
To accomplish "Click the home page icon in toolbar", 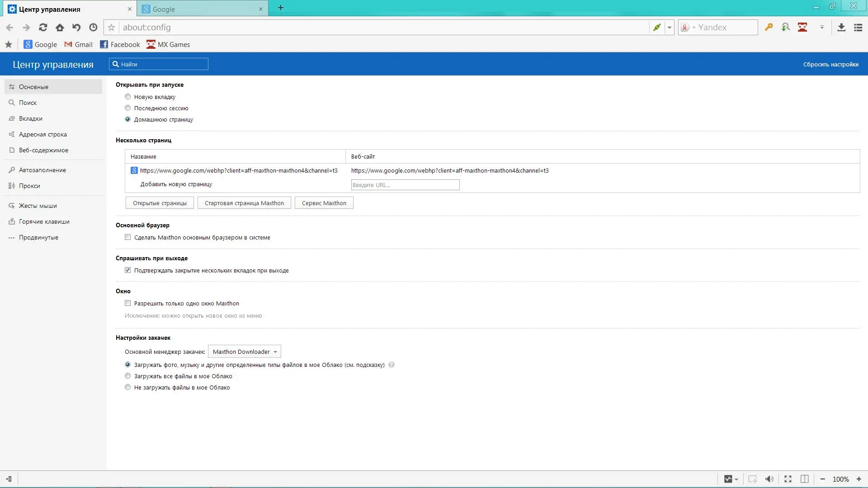I will pyautogui.click(x=60, y=28).
